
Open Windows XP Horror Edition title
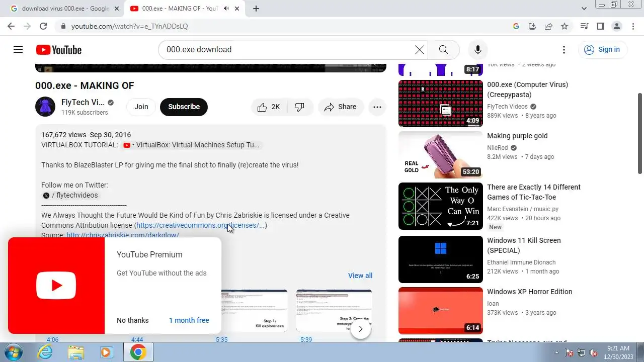[529, 292]
